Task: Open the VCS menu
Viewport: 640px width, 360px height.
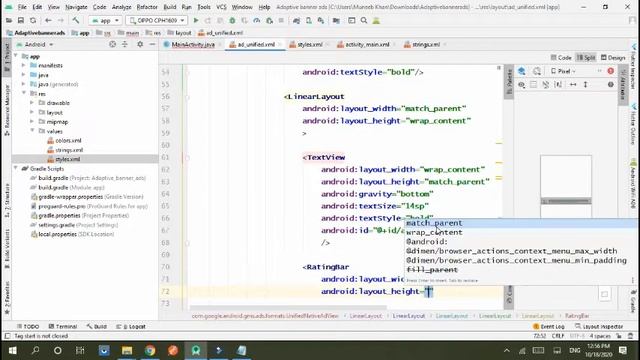Action: tap(221, 7)
